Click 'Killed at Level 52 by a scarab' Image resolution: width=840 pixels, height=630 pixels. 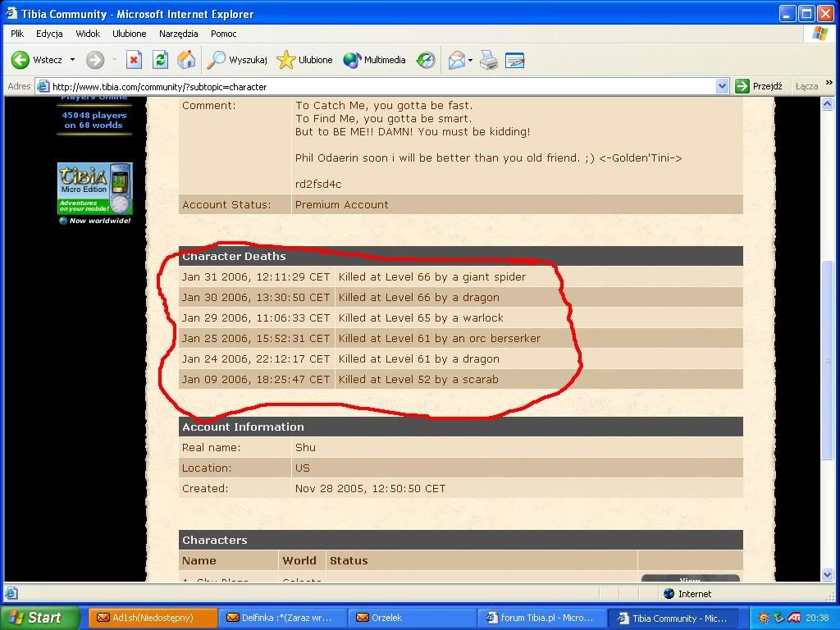418,379
